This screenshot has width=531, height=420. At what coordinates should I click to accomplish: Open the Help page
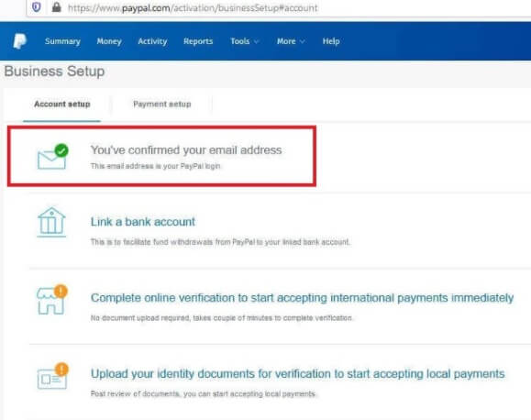331,41
